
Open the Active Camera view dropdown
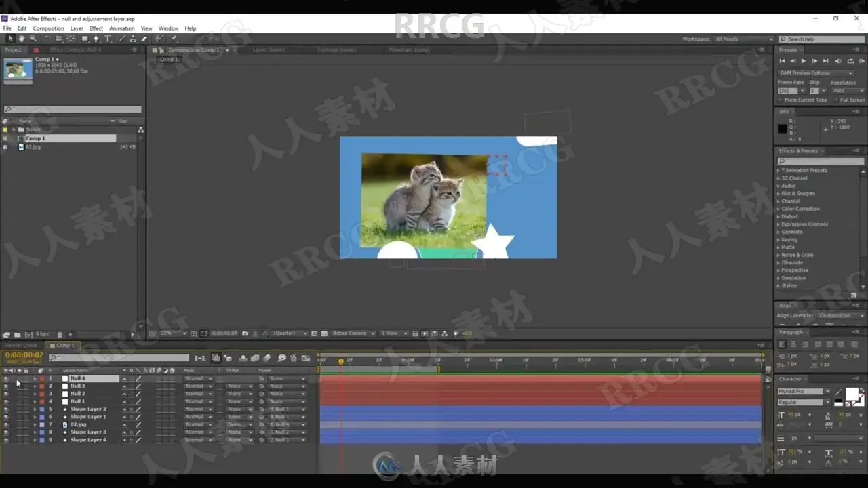[x=353, y=333]
